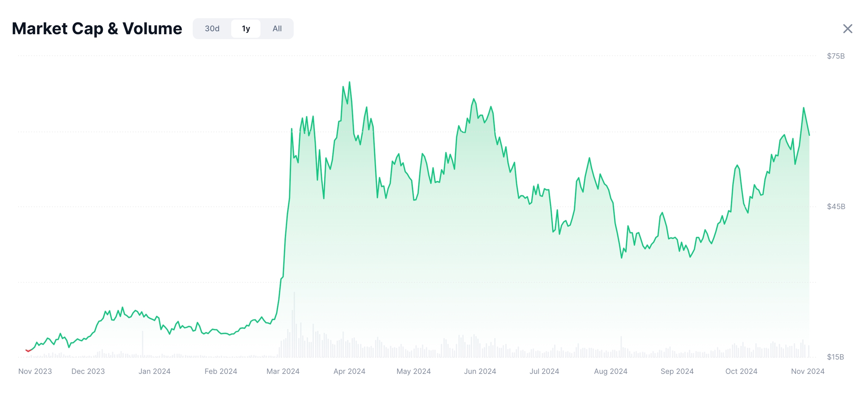Click the $45B y-axis label
The height and width of the screenshot is (396, 868).
(836, 206)
